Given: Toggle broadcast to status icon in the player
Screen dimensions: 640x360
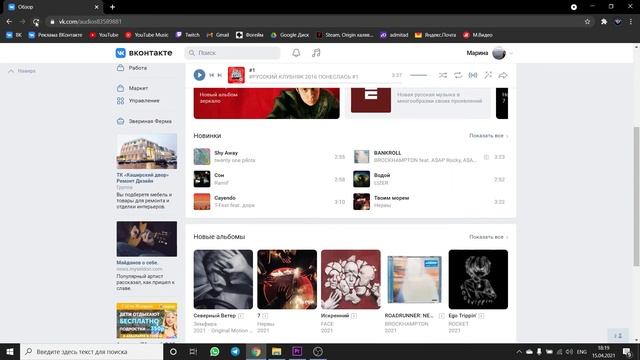Looking at the screenshot, I should [x=473, y=75].
